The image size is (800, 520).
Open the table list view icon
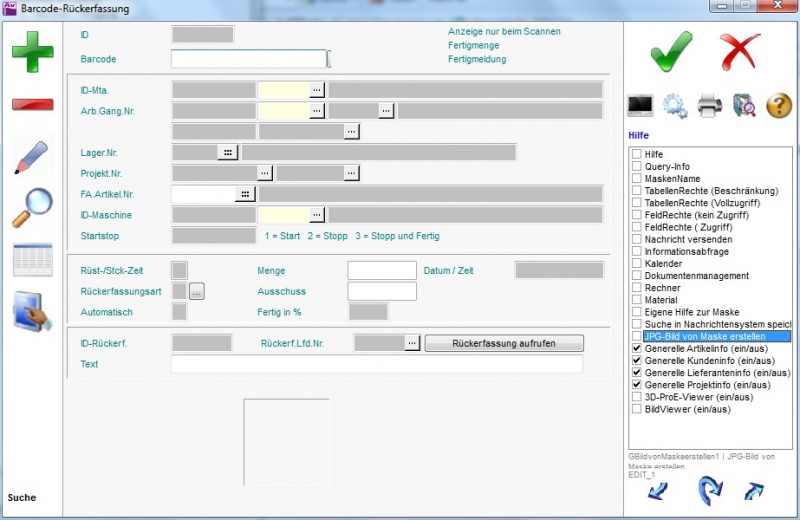click(32, 260)
